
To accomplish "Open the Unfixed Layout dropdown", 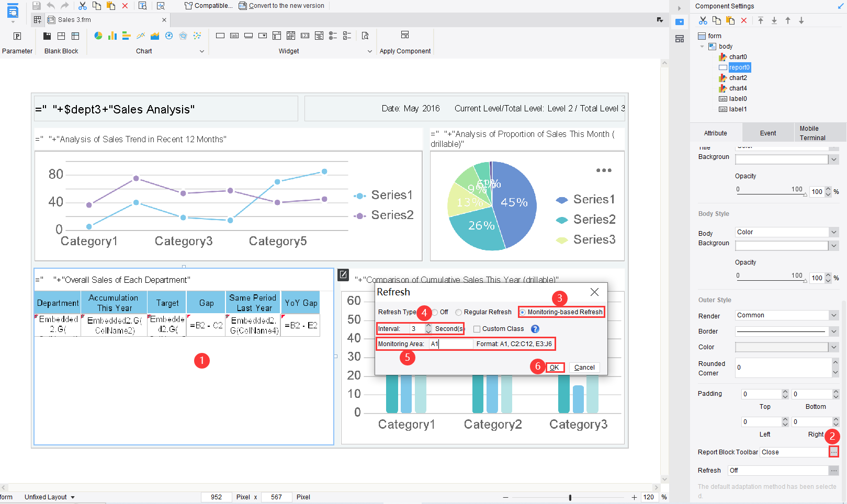I will point(50,497).
